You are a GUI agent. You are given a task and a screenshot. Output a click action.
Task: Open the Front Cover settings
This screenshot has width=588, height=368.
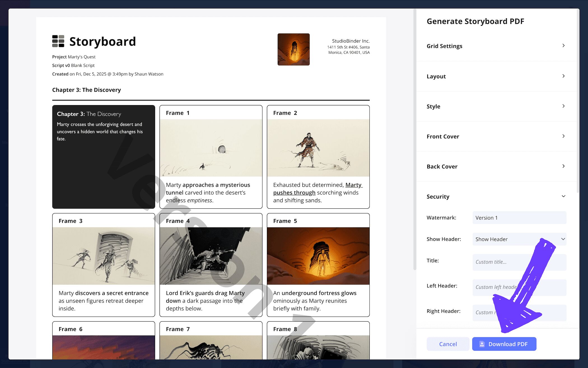[x=496, y=137]
